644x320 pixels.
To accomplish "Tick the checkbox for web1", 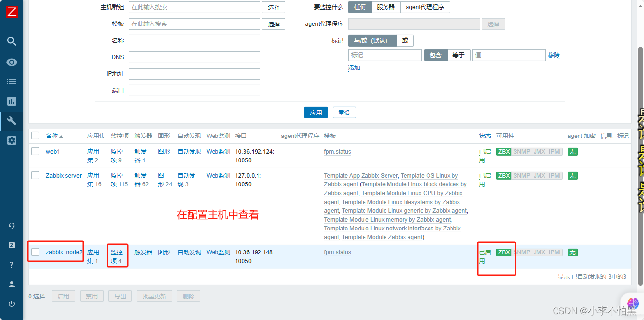I will click(35, 151).
